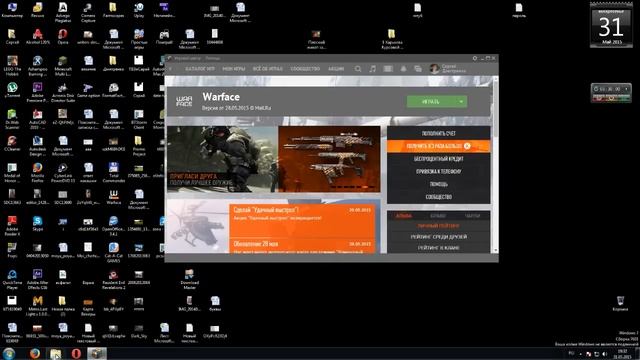
Task: Open the 'Сообщество' toolbar menu
Action: coord(305,69)
